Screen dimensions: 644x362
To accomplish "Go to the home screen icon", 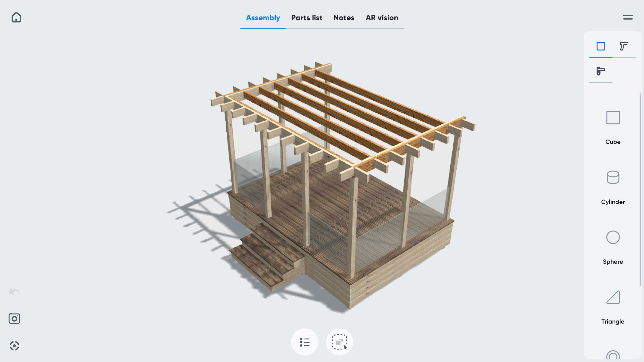I will pos(16,17).
